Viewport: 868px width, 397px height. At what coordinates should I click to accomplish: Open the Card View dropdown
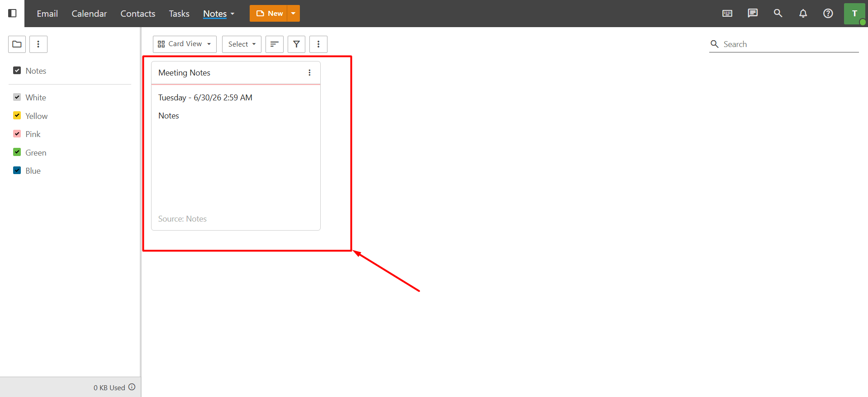185,44
